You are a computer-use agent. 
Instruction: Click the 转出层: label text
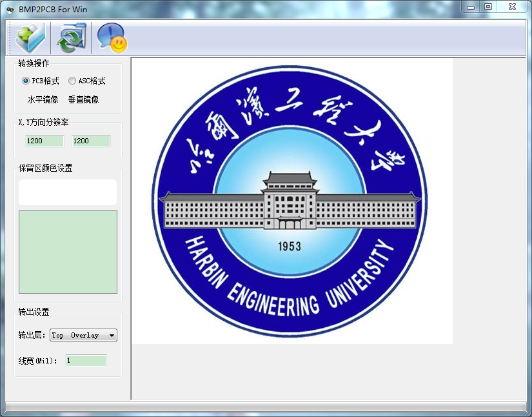[x=32, y=335]
